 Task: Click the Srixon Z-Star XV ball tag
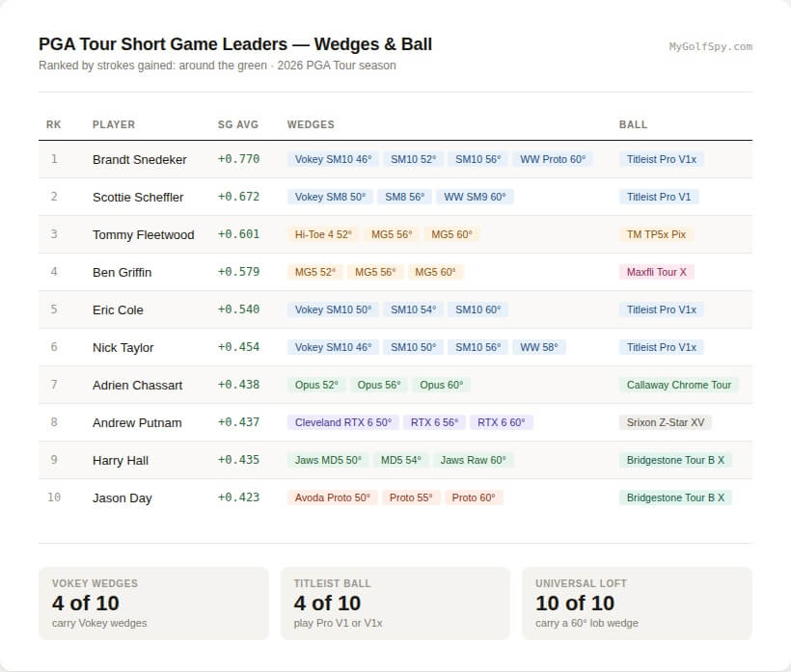pos(666,422)
